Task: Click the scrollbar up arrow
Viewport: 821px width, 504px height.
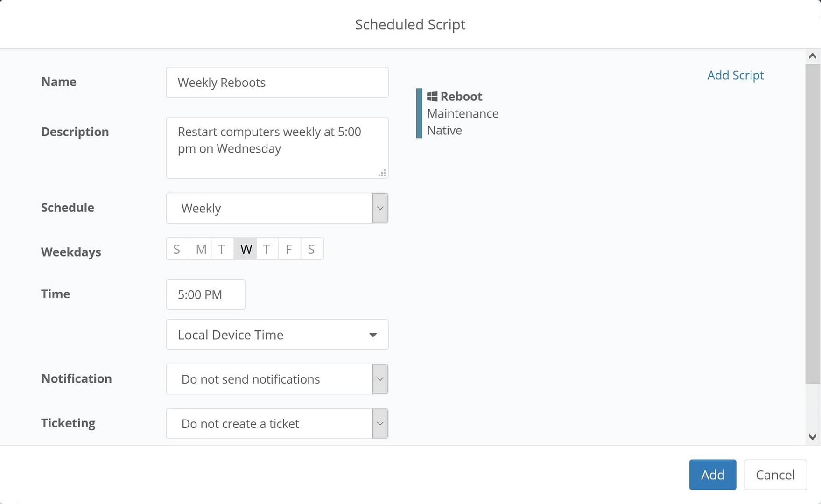Action: [813, 55]
